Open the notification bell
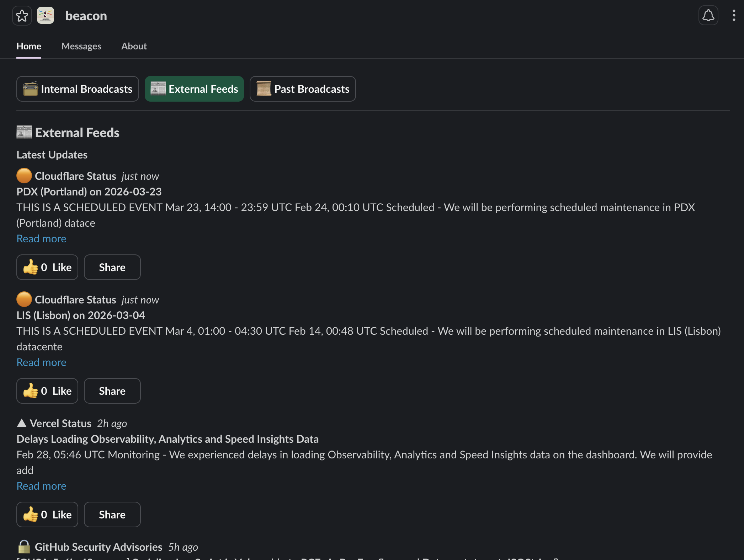The width and height of the screenshot is (744, 560). tap(708, 16)
